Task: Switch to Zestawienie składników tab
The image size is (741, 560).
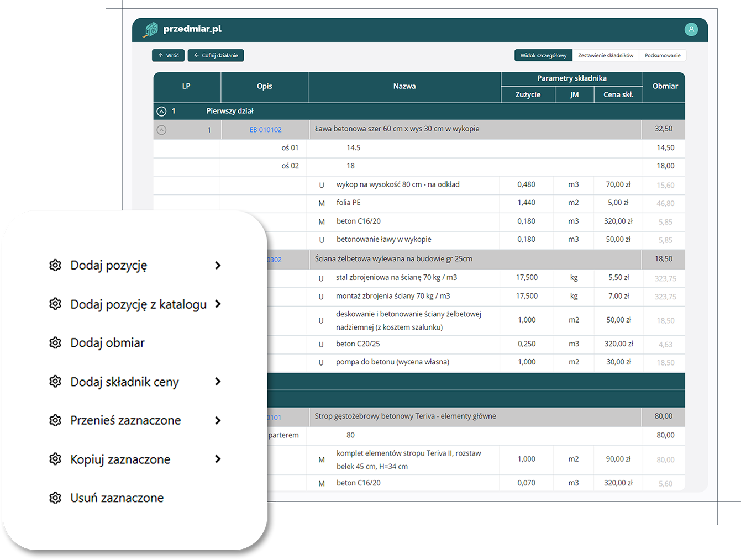Action: tap(606, 56)
